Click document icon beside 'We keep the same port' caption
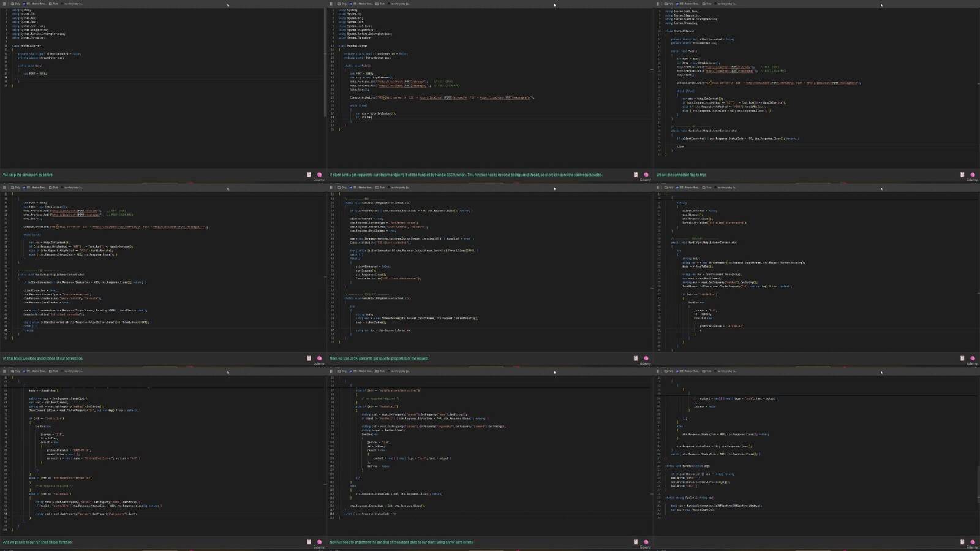Screen dimensions: 980x551 309,175
